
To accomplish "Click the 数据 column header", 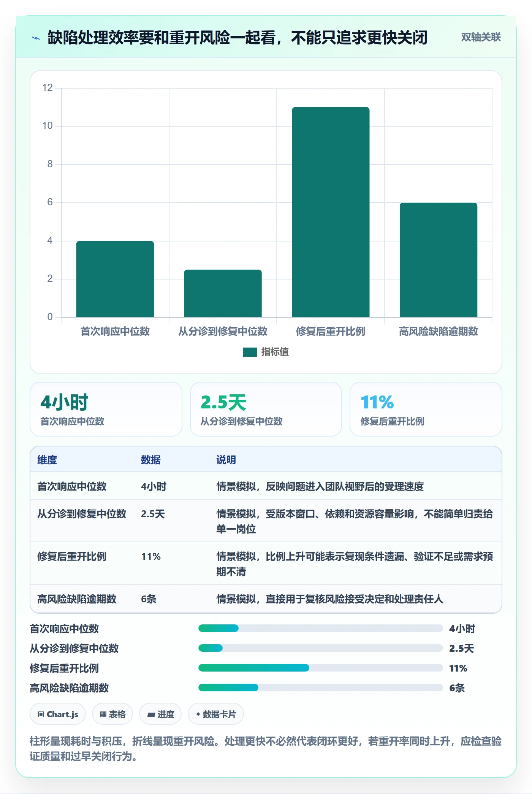I will 151,460.
